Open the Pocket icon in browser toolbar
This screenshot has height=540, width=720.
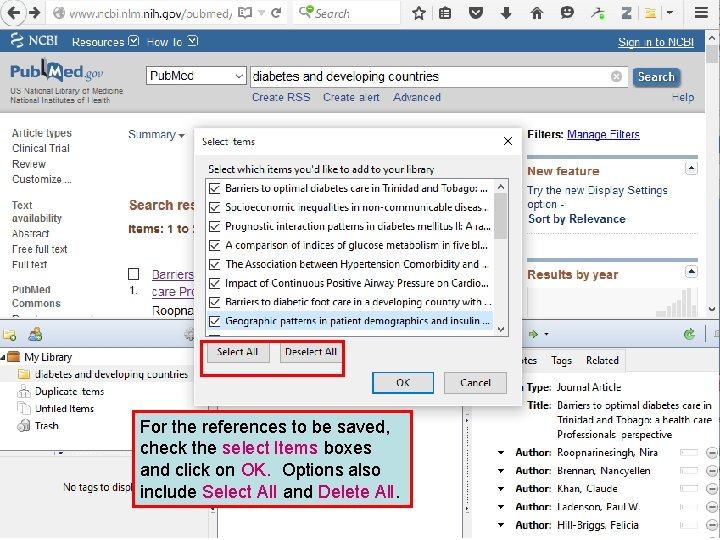(476, 13)
